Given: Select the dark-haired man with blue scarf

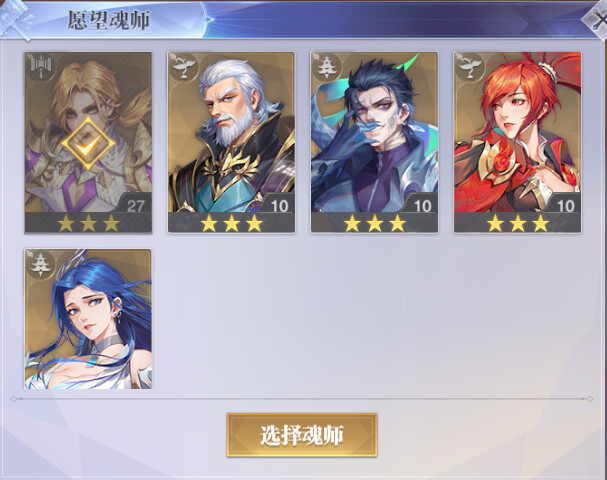Looking at the screenshot, I should 374,142.
